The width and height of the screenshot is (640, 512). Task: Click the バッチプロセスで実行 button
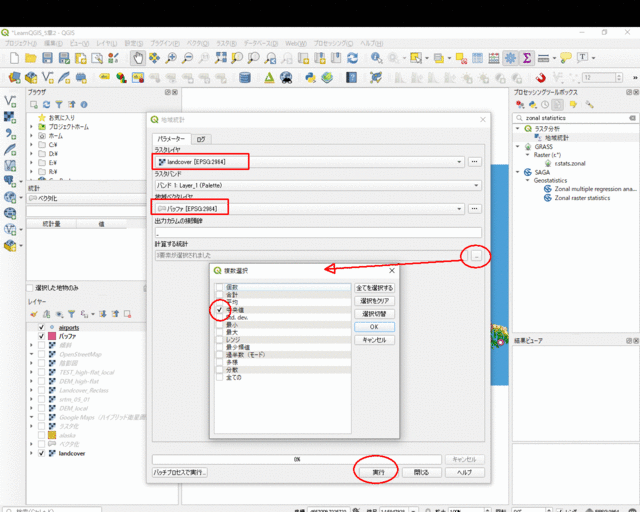[180, 472]
